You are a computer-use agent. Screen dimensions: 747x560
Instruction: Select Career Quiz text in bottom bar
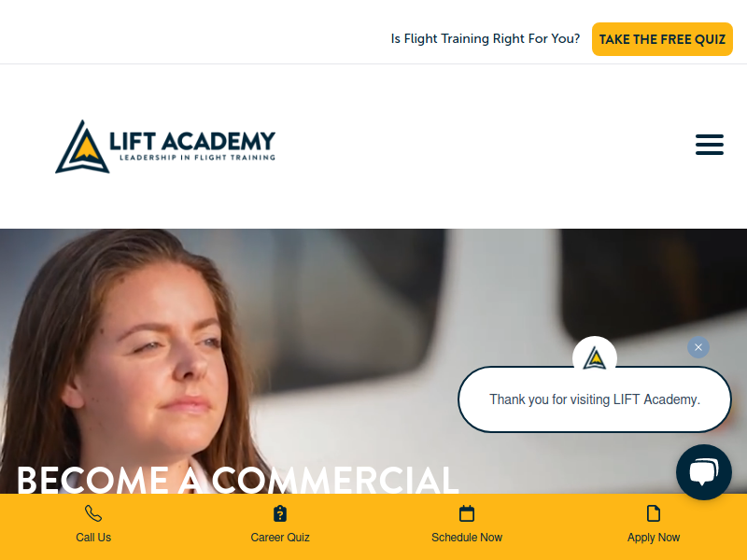280,538
